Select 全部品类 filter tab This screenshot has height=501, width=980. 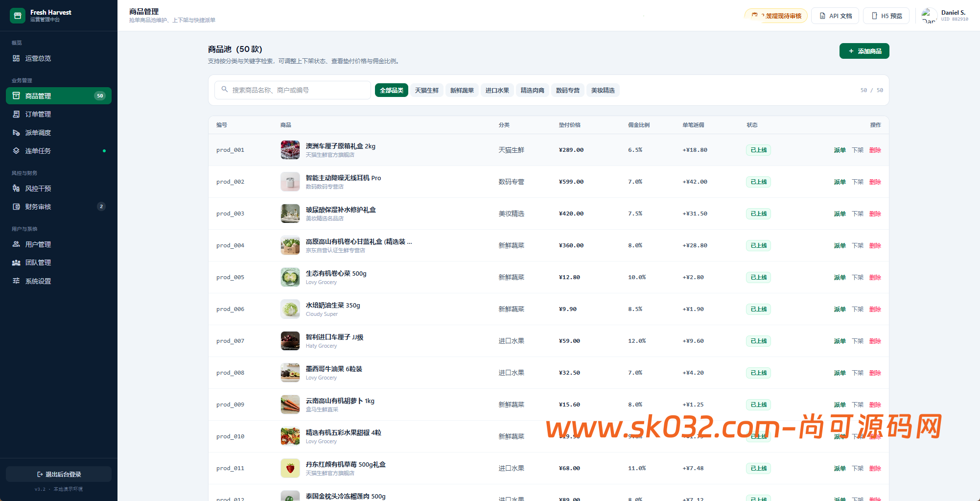coord(392,90)
